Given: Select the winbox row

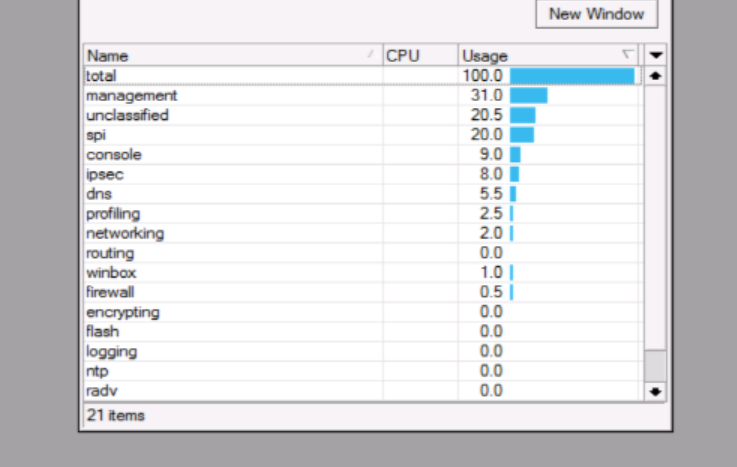Looking at the screenshot, I should coord(363,272).
